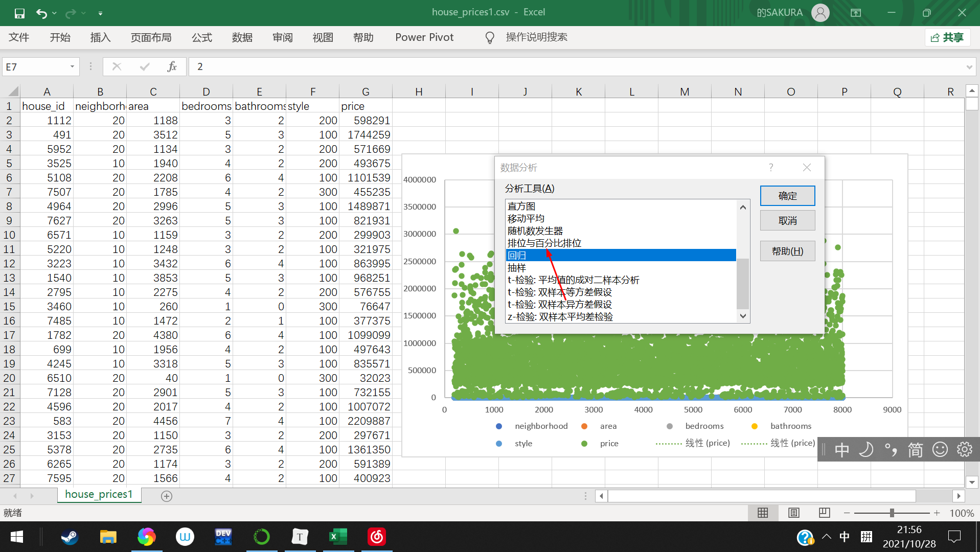The width and height of the screenshot is (980, 552).
Task: Click the IME emoji smiley icon
Action: click(x=940, y=450)
